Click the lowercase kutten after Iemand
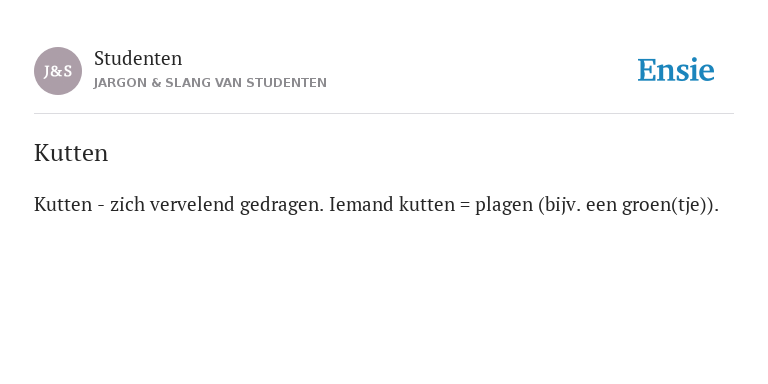Screen dimensions: 768x384 pyautogui.click(x=427, y=204)
